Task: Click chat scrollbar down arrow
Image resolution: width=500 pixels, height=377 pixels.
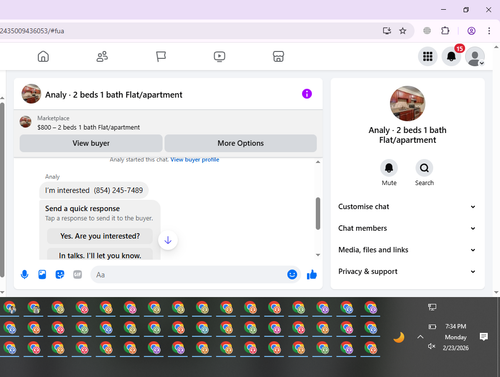Action: tap(318, 255)
